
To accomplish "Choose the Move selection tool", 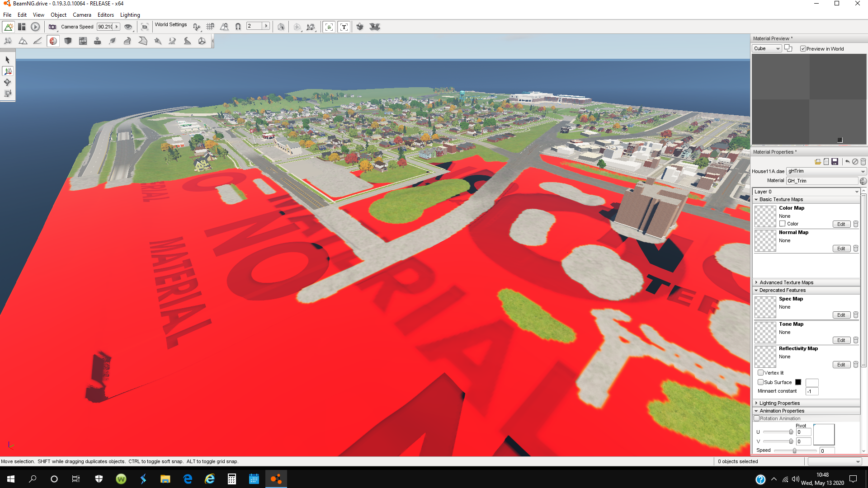I will tap(8, 71).
